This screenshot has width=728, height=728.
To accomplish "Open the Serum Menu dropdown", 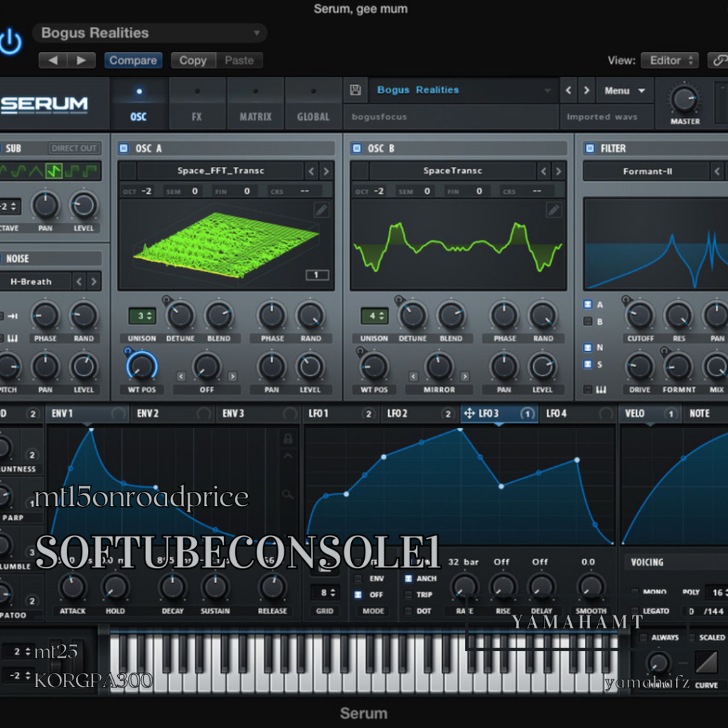I will point(624,90).
